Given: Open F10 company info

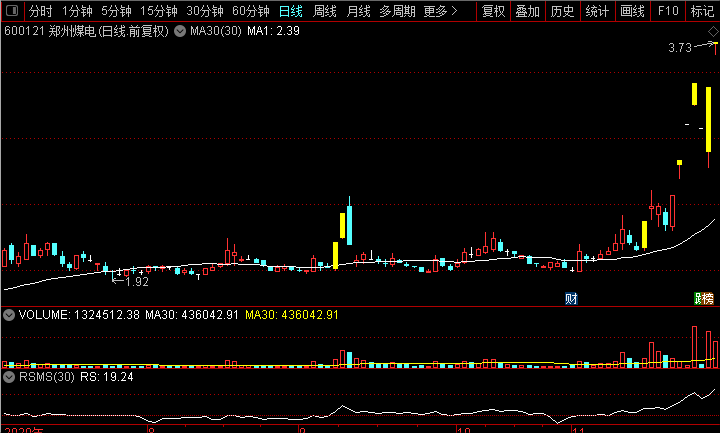Looking at the screenshot, I should (668, 11).
